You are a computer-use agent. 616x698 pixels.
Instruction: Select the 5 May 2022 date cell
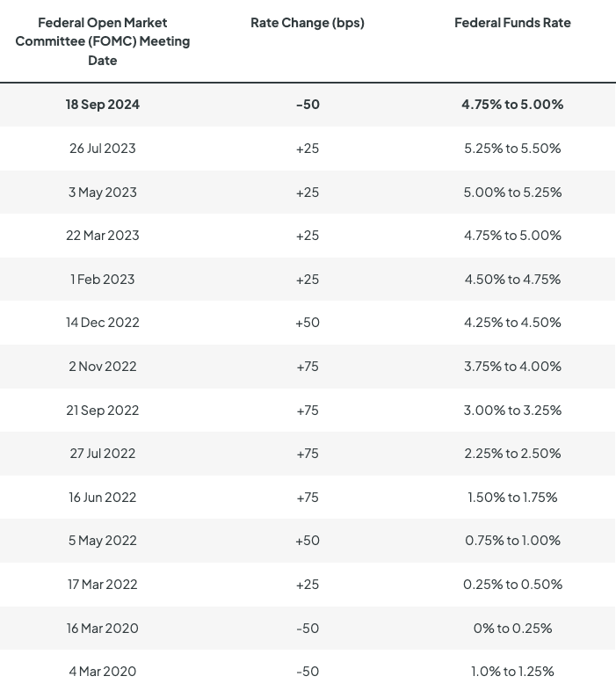pos(103,541)
